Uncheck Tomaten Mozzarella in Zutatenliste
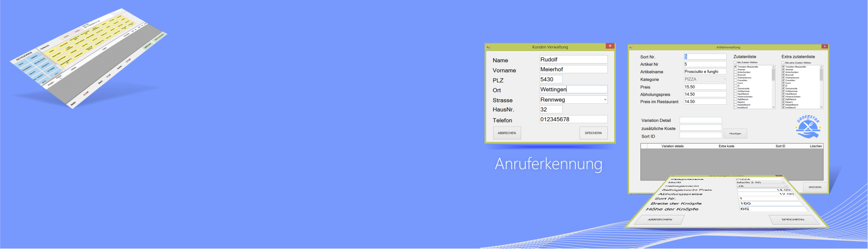 coord(735,67)
